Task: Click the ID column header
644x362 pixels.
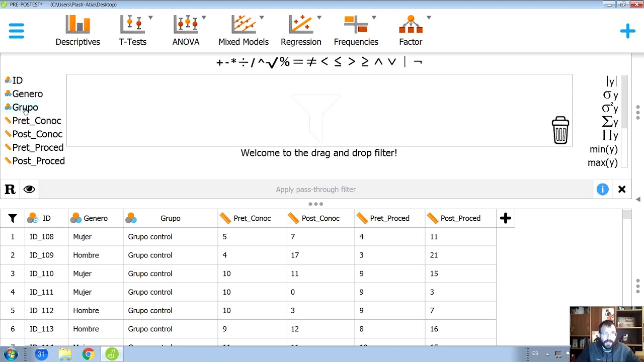Action: pos(46,218)
